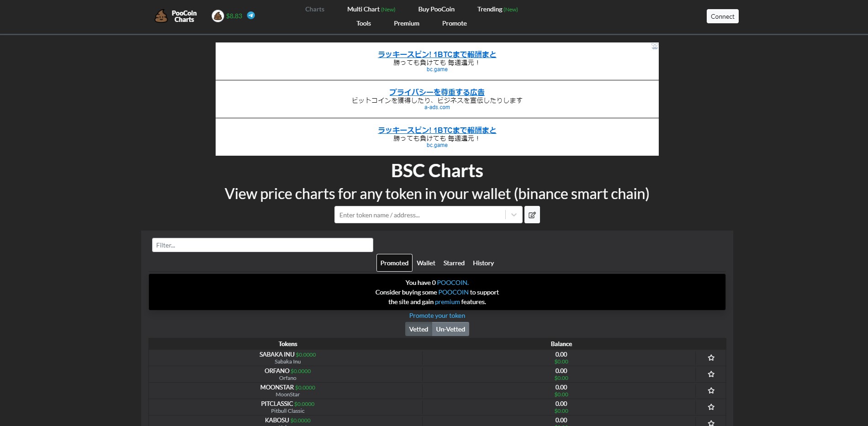Follow the Promote your token link
Screen dimensions: 868x426
pyautogui.click(x=437, y=316)
